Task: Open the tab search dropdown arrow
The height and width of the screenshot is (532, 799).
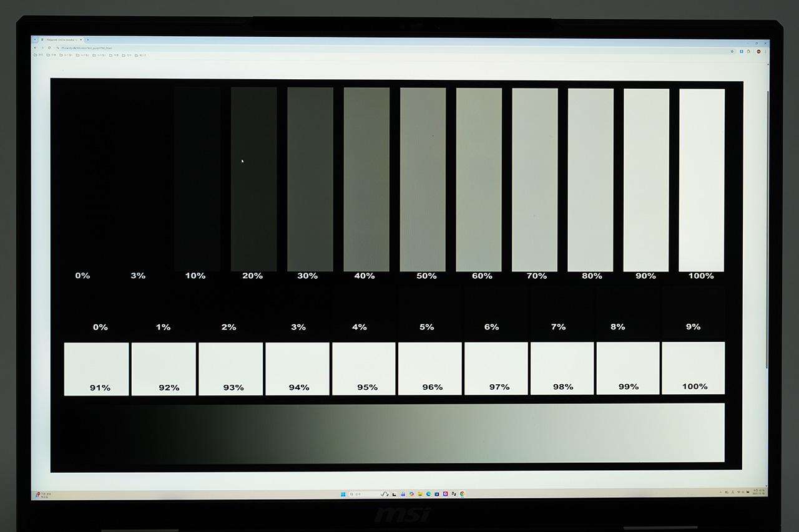Action: [x=35, y=39]
